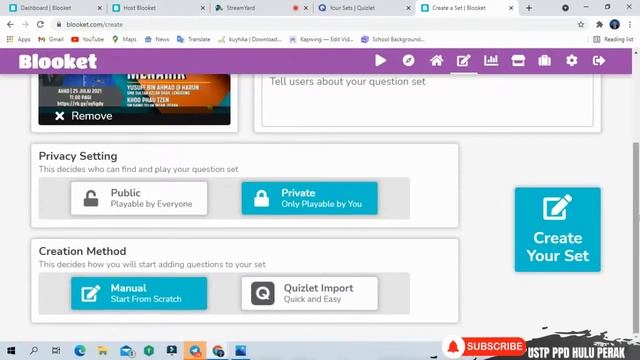Open the Chrome three-dot menu
This screenshot has height=360, width=640.
(x=630, y=24)
